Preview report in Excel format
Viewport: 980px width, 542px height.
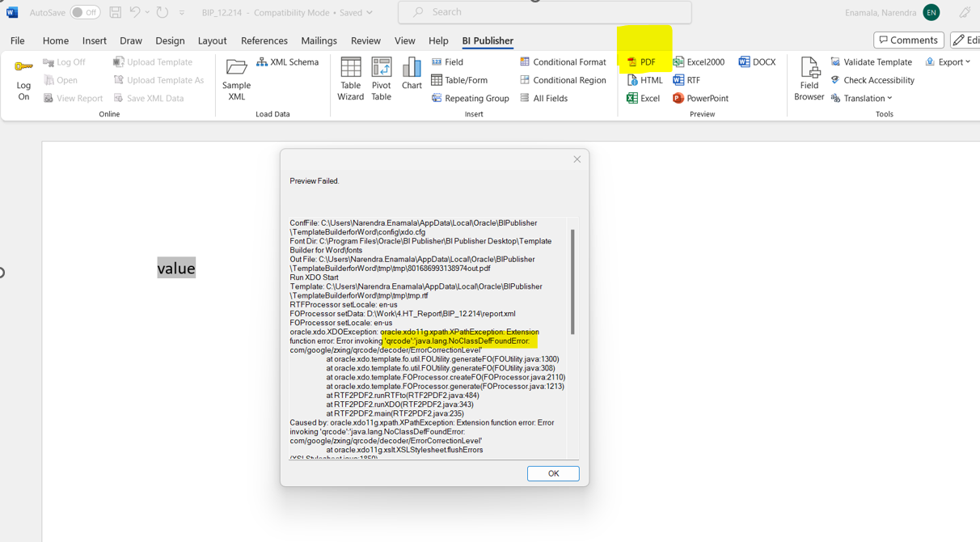point(644,98)
